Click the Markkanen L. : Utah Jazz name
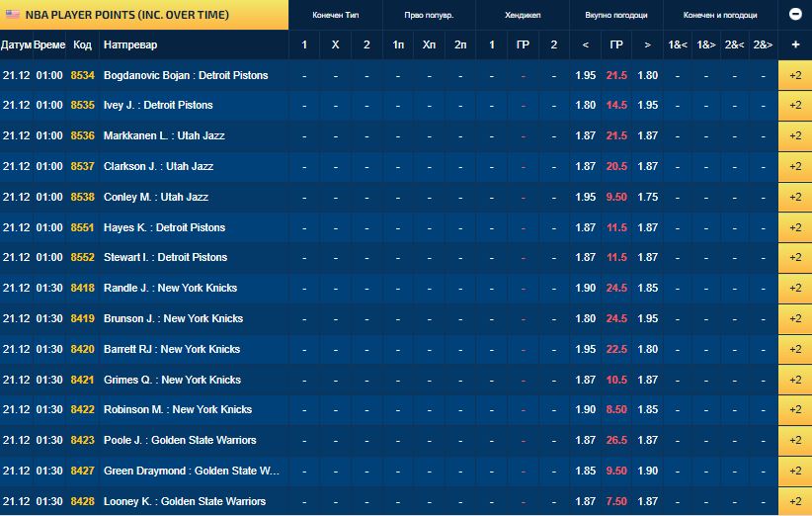The width and height of the screenshot is (812, 516). pos(164,135)
